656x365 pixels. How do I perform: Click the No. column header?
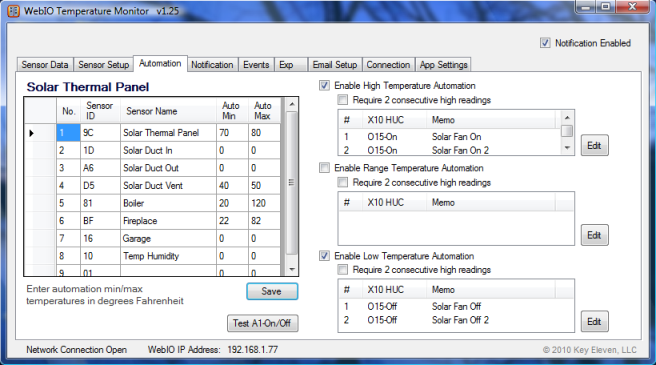pos(69,111)
